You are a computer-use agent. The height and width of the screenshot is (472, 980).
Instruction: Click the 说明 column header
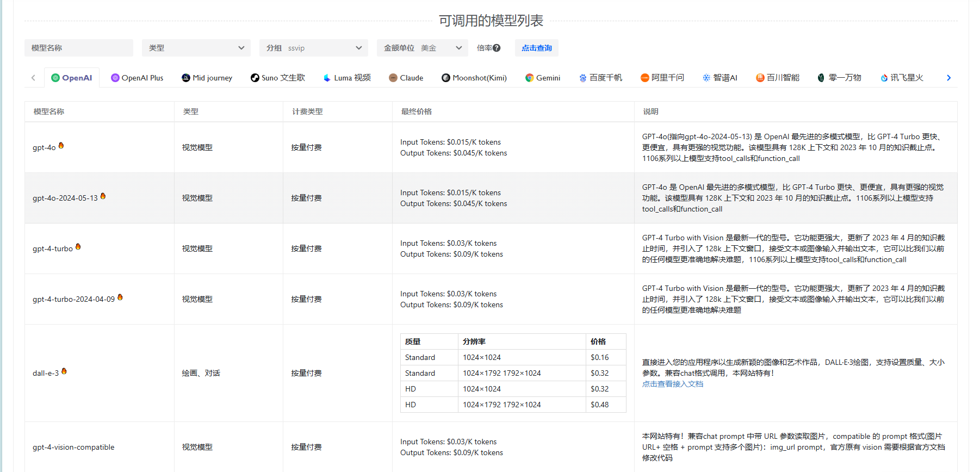(x=651, y=111)
